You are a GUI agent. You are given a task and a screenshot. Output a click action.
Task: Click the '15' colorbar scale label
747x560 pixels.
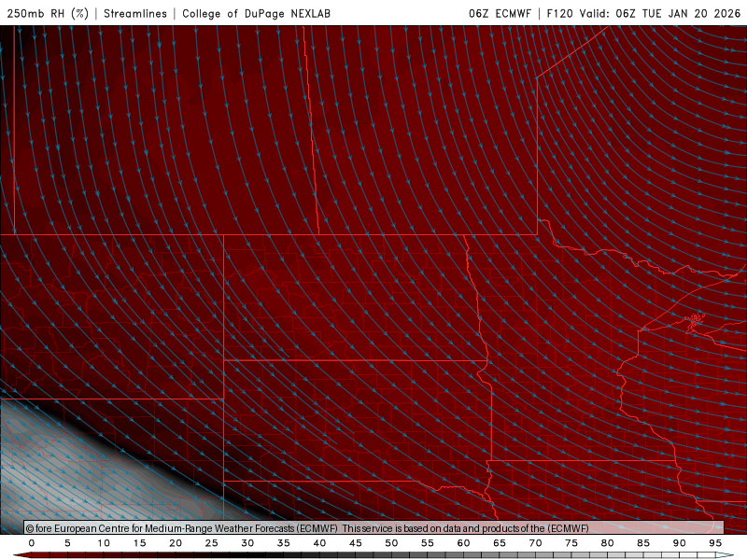(139, 543)
